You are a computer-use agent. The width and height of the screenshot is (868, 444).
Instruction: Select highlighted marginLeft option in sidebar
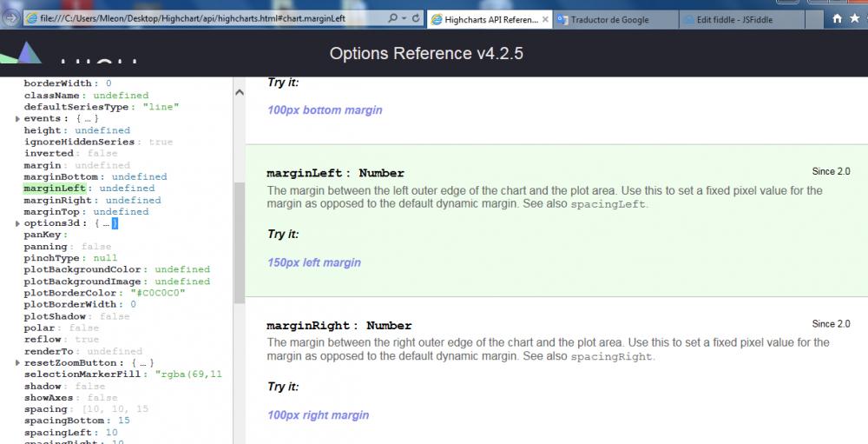(x=55, y=189)
